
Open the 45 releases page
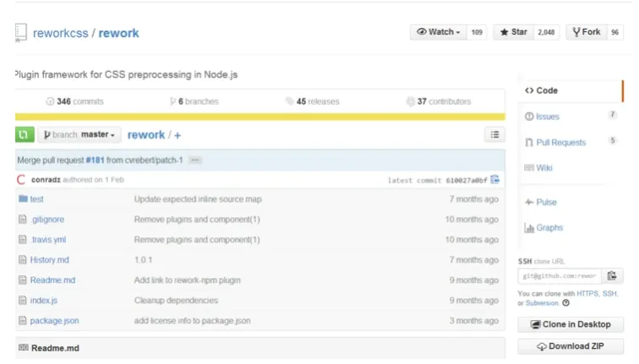pyautogui.click(x=313, y=101)
